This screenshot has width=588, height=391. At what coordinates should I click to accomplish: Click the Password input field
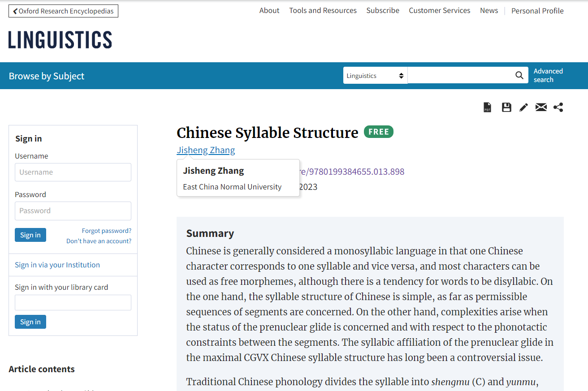73,211
